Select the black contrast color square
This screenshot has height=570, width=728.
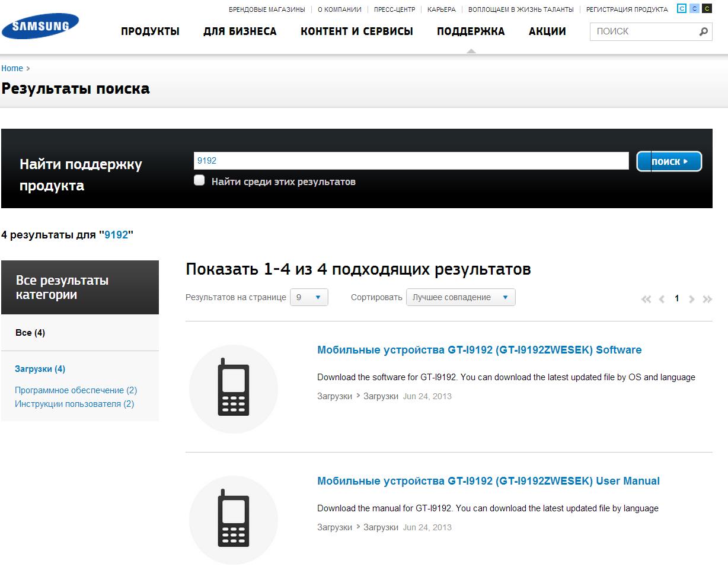(x=707, y=8)
